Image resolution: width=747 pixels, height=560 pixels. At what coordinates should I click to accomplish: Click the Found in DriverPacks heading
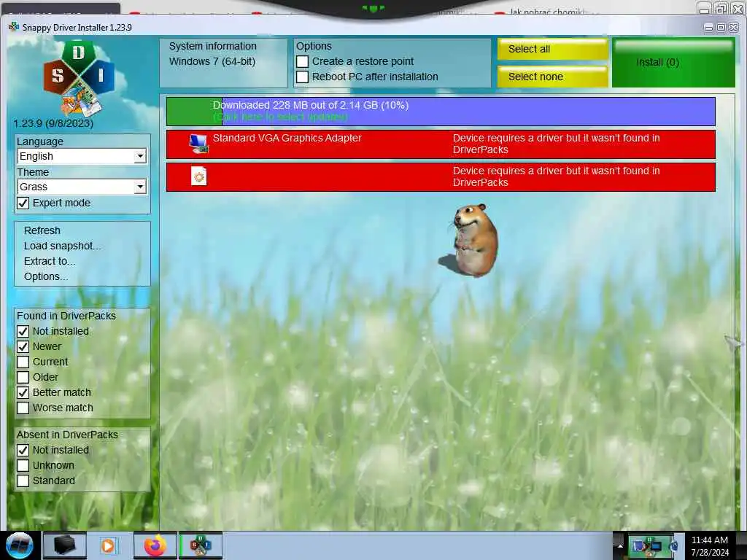[x=66, y=316]
